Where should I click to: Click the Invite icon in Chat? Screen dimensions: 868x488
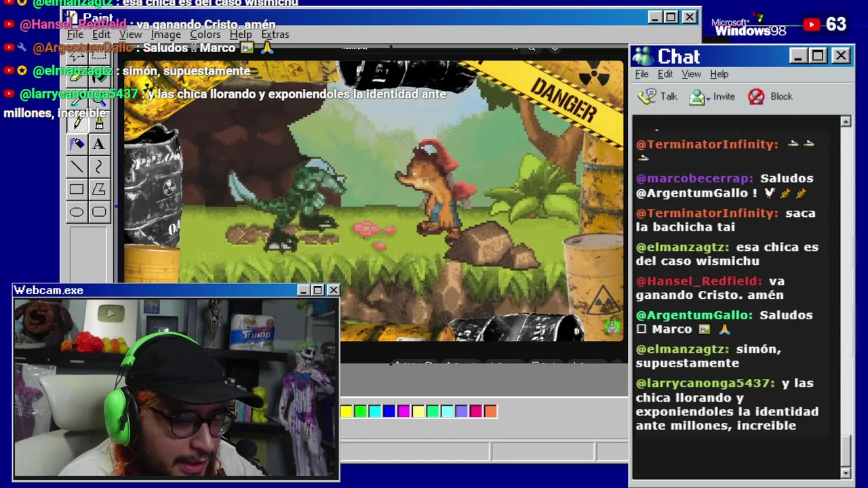click(696, 97)
